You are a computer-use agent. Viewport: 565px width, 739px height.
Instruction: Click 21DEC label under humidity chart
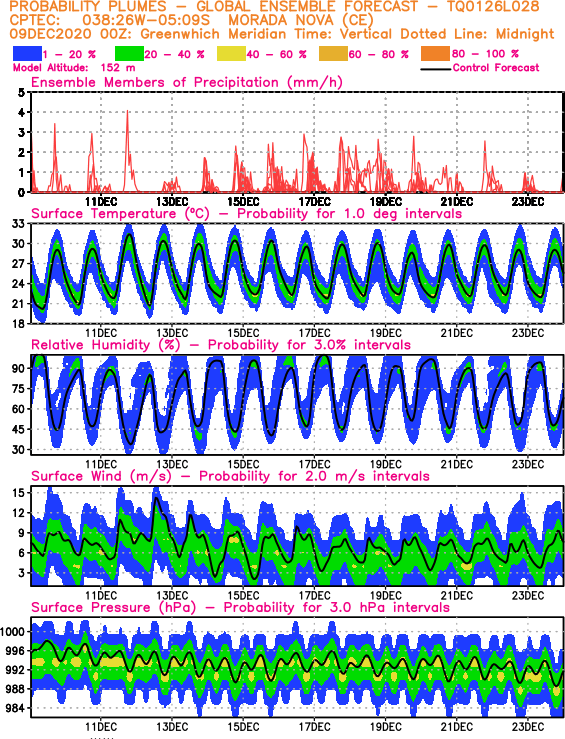[457, 464]
